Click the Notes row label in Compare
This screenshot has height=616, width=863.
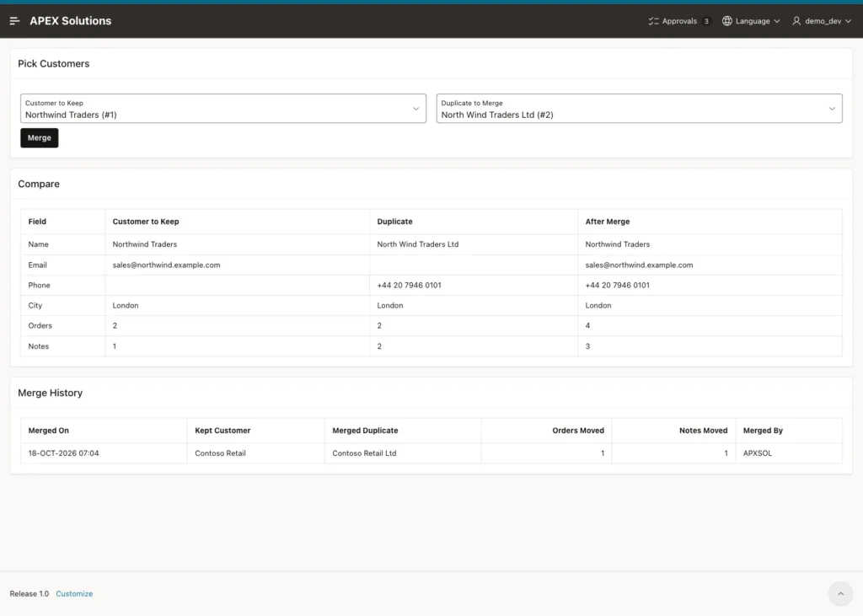pyautogui.click(x=39, y=346)
